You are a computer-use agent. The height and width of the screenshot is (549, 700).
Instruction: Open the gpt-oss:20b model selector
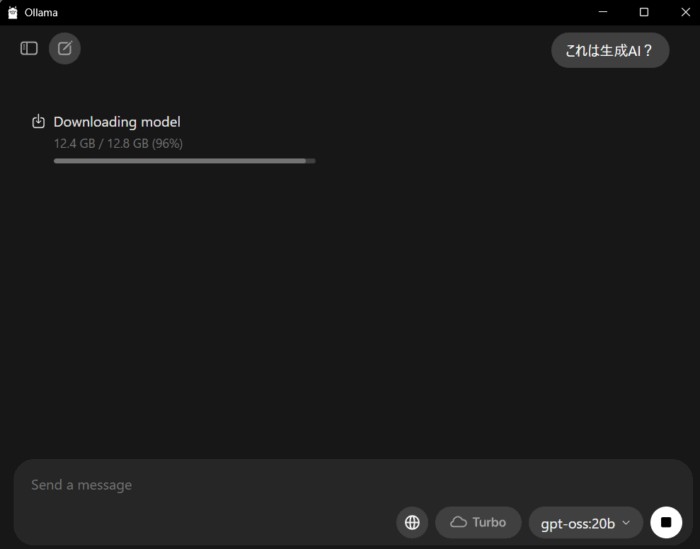click(586, 523)
